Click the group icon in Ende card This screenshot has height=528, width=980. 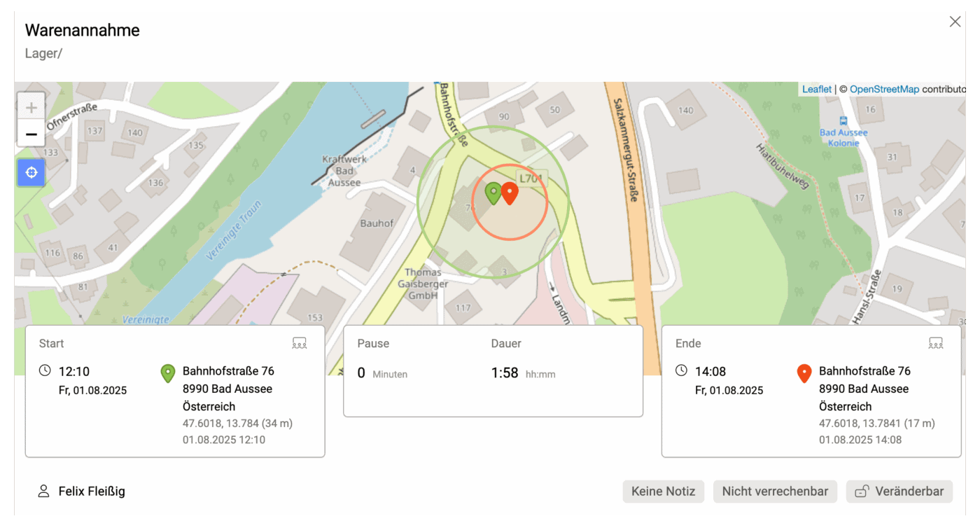tap(936, 343)
